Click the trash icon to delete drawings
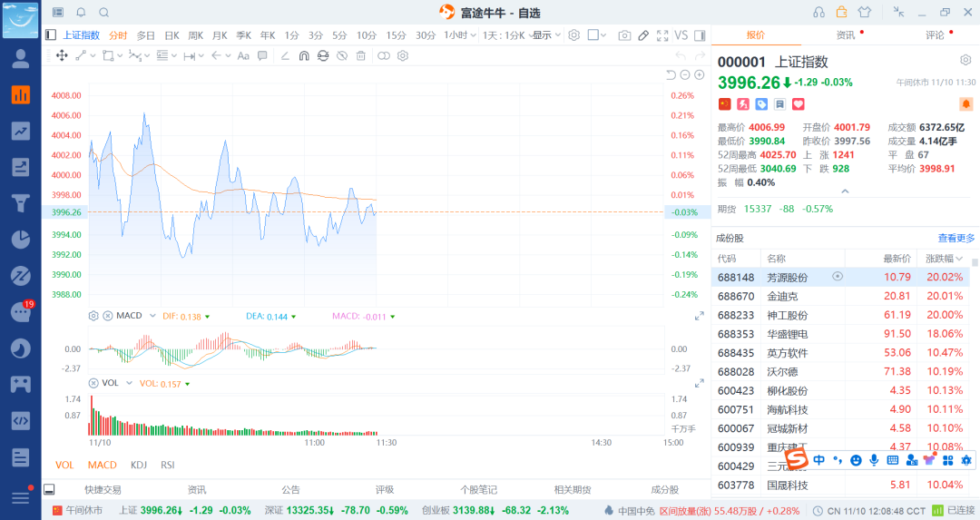This screenshot has width=980, height=520. click(x=360, y=55)
